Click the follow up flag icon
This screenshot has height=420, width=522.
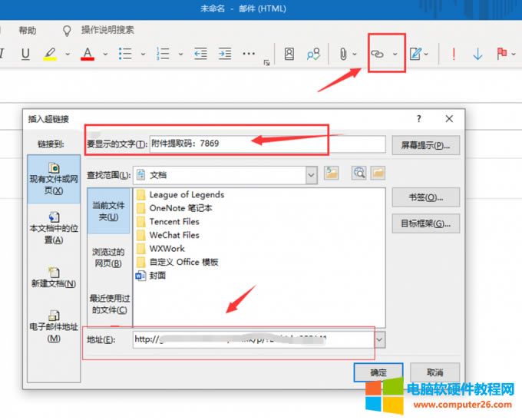point(502,54)
